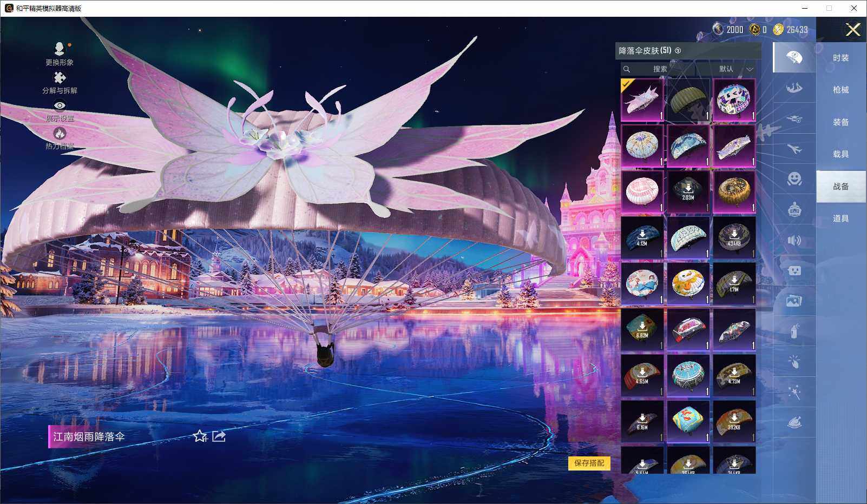Open the skydiving pose category

(794, 89)
